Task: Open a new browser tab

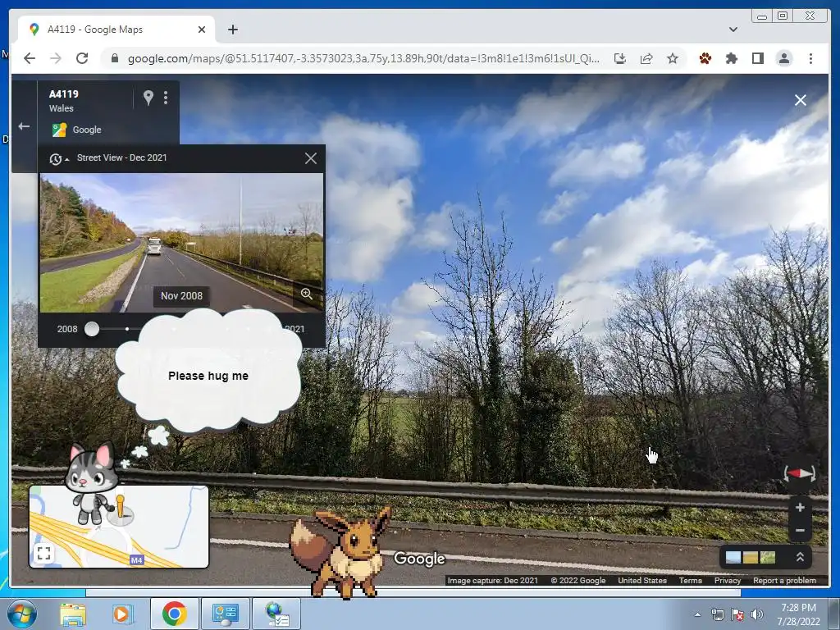Action: click(232, 30)
